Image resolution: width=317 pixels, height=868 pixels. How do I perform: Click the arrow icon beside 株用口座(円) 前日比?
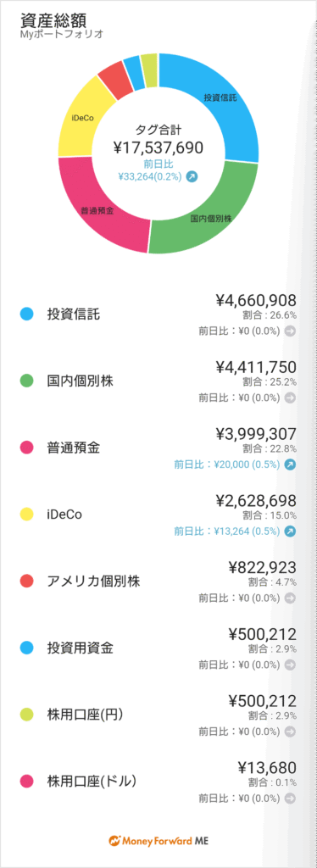pos(290,732)
